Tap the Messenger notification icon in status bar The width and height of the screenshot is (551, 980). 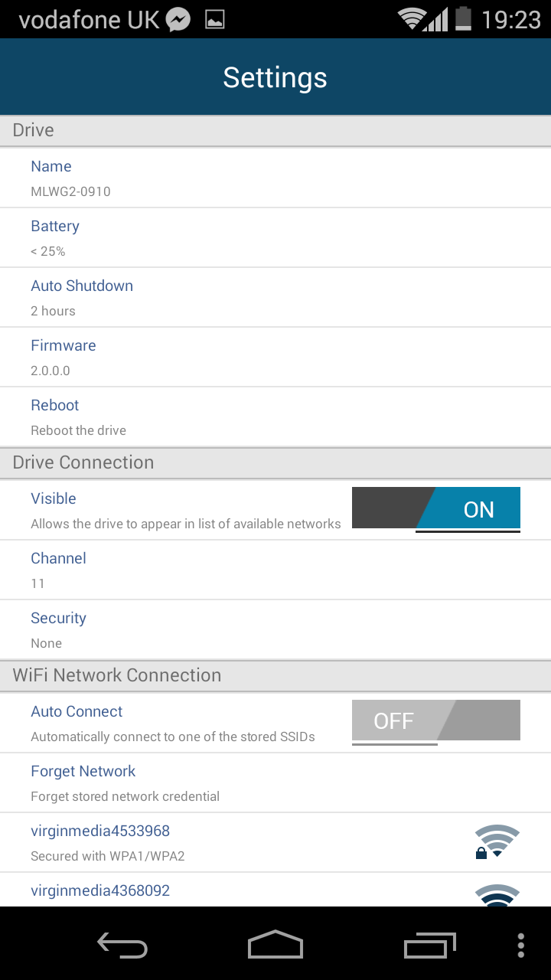(x=178, y=19)
